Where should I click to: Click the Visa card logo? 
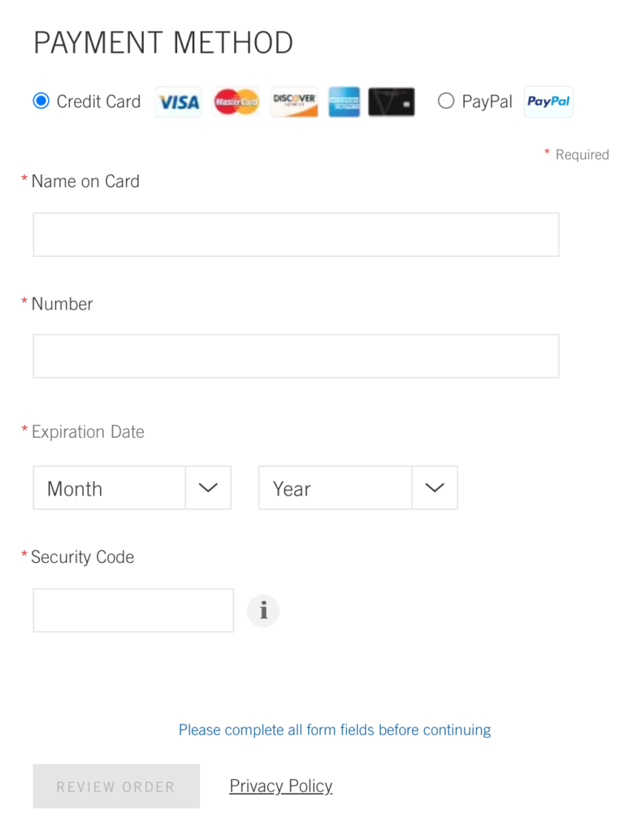coord(178,102)
